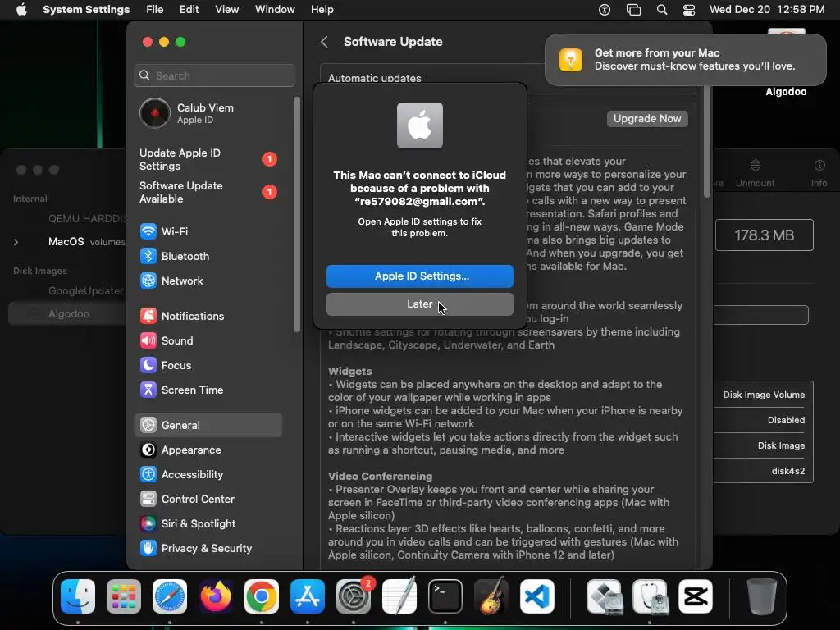Open Launchpad from the Dock
Image resolution: width=840 pixels, height=630 pixels.
[124, 596]
